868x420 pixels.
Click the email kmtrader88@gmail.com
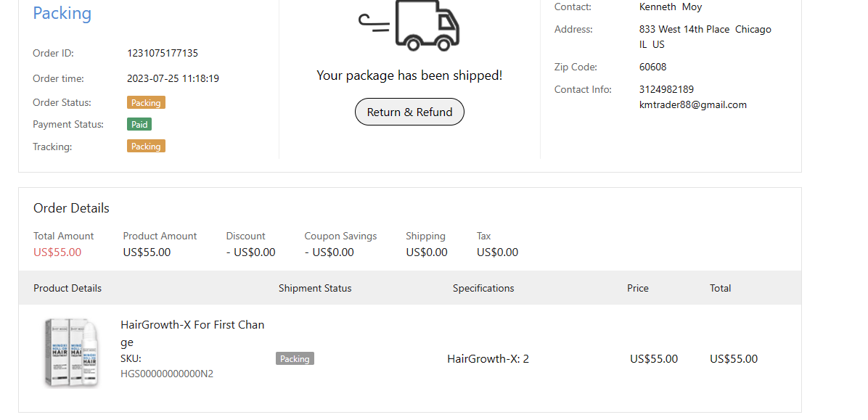(x=692, y=104)
